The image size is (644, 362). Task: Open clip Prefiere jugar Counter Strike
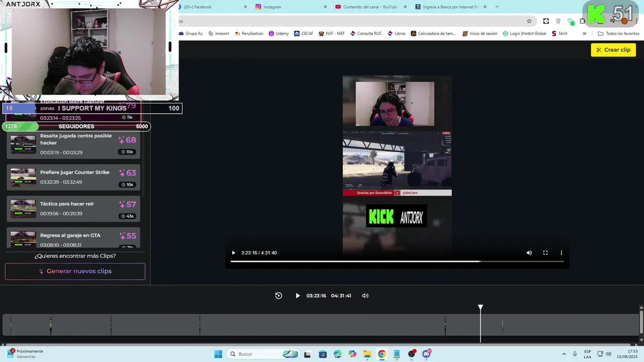pos(73,177)
